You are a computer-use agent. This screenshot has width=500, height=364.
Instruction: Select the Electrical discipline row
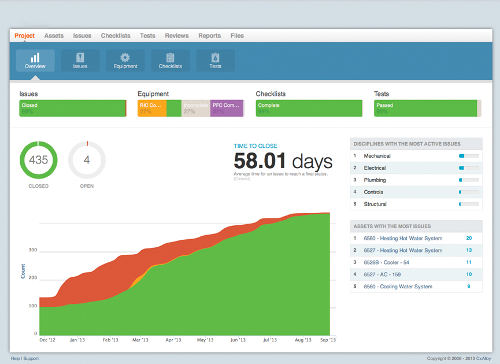point(416,168)
